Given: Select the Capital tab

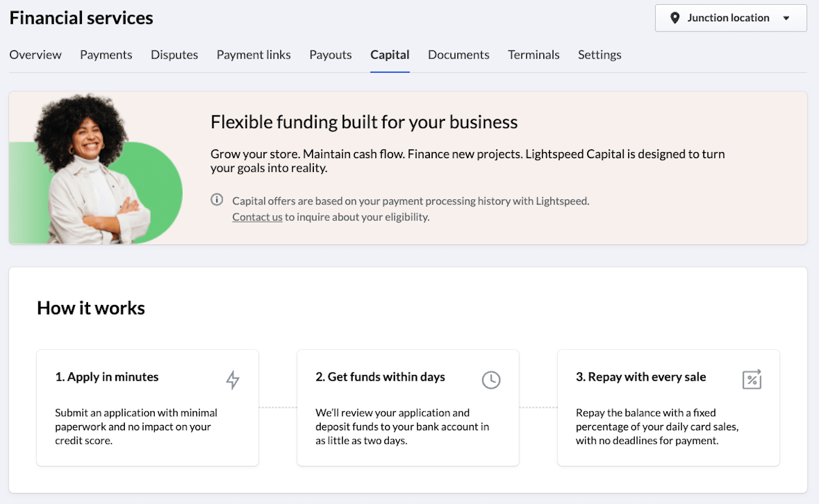Looking at the screenshot, I should click(x=390, y=55).
